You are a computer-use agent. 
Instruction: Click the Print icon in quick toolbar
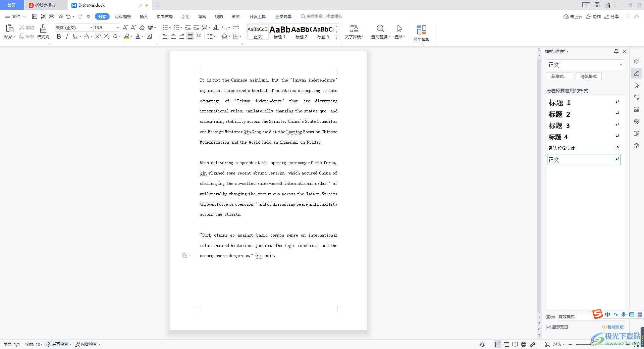tap(51, 16)
